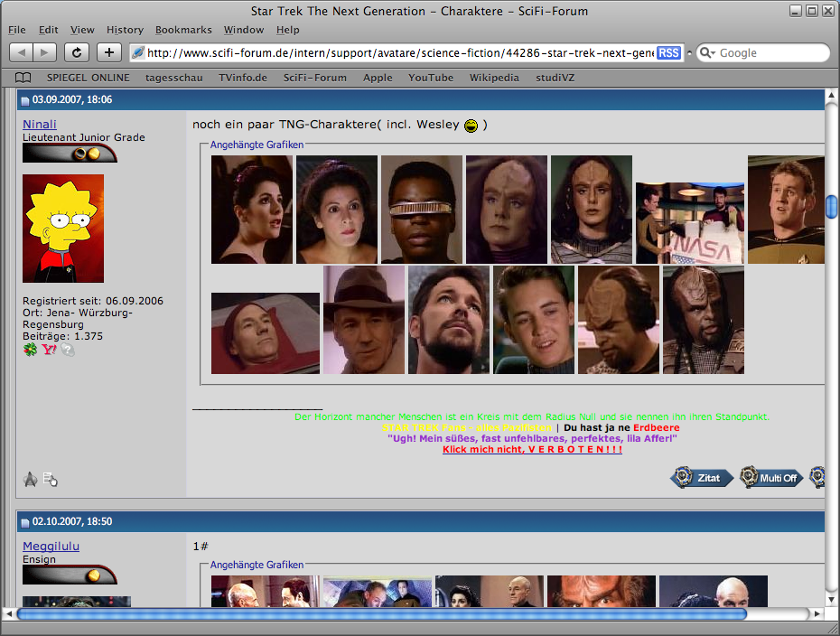Open the History menu
Viewport: 840px width, 636px height.
(125, 30)
